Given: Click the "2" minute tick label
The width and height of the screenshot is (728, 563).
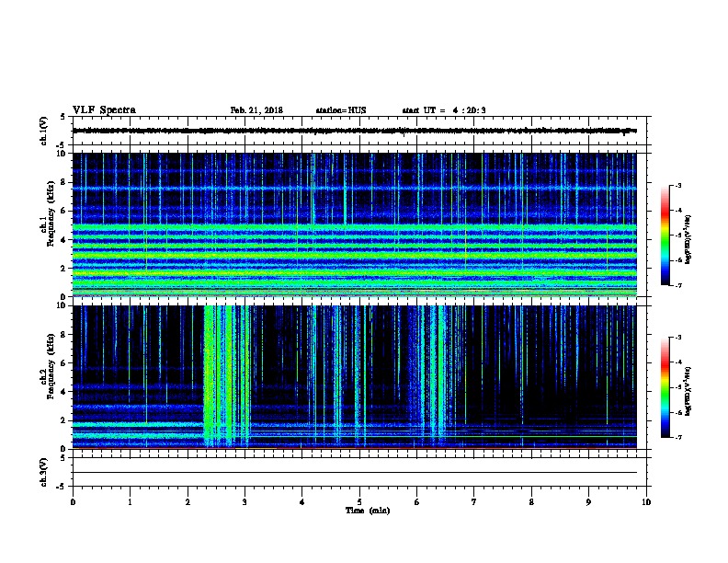Looking at the screenshot, I should click(x=188, y=502).
